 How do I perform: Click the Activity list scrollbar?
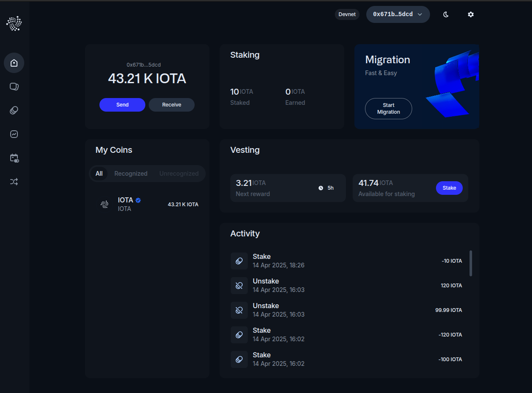coord(471,263)
